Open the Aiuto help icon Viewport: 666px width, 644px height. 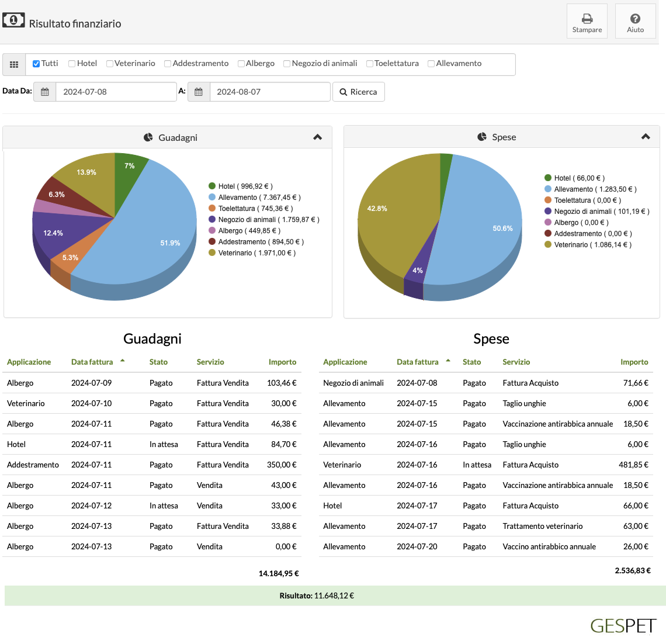(635, 19)
